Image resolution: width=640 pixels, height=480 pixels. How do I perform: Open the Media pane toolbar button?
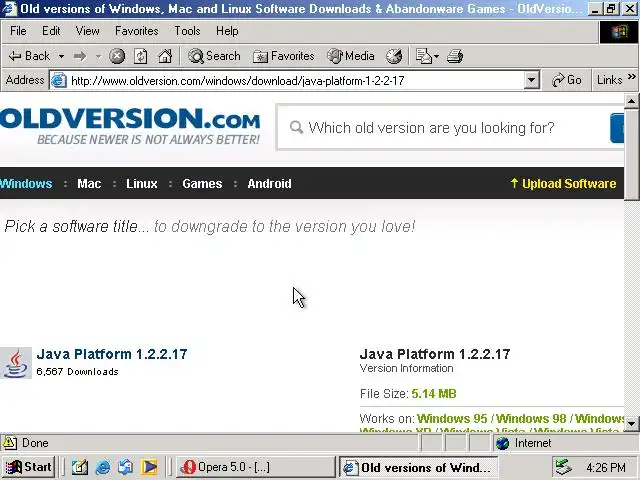(x=351, y=56)
